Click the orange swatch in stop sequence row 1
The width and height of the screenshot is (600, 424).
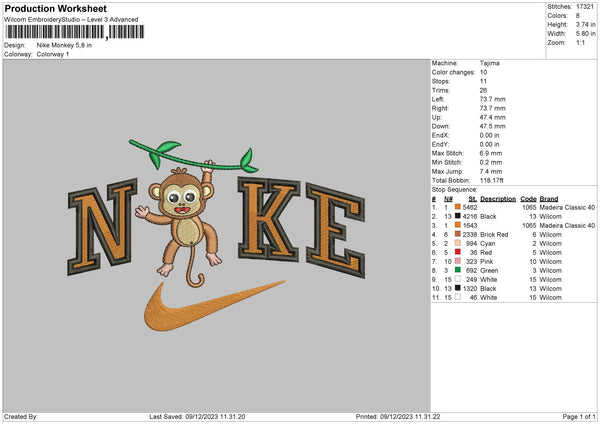(458, 207)
